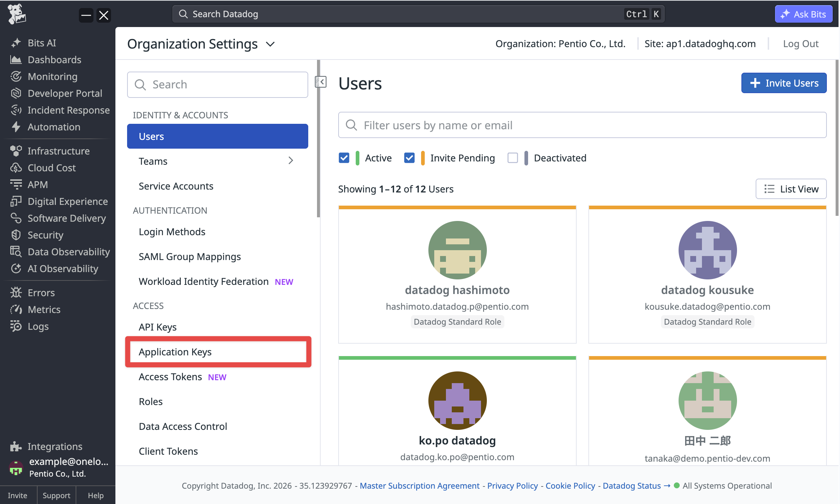840x504 pixels.
Task: Click the Datadog dog logo
Action: point(17,14)
